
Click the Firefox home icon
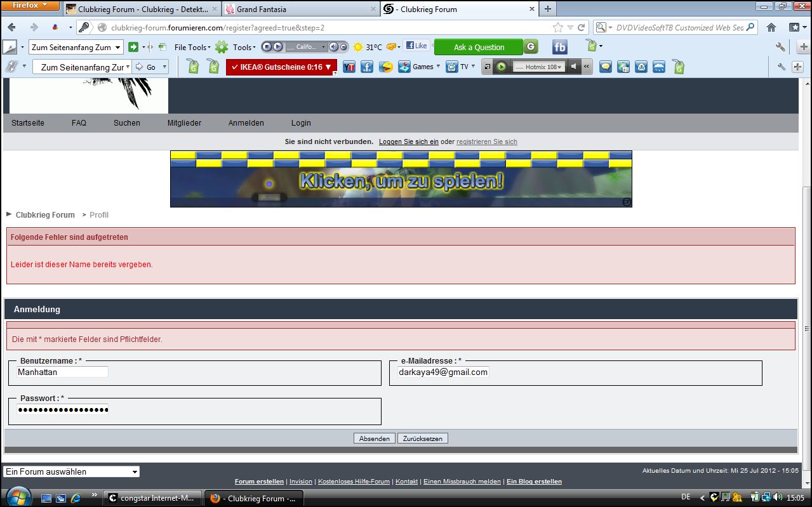771,27
